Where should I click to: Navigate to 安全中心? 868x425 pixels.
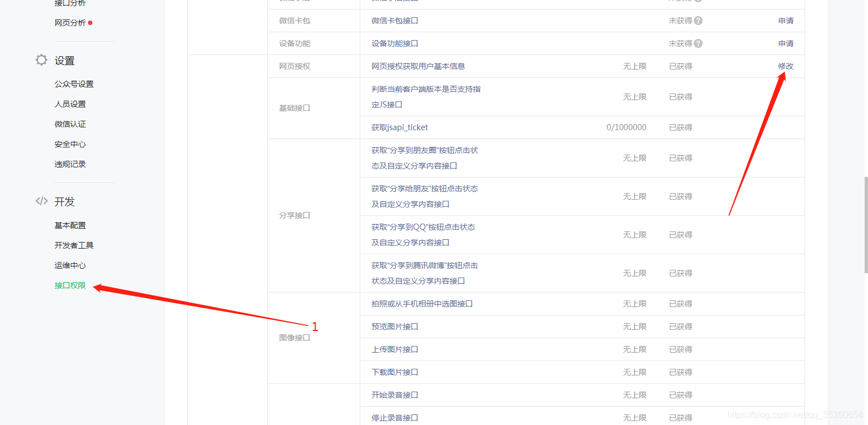(x=70, y=144)
